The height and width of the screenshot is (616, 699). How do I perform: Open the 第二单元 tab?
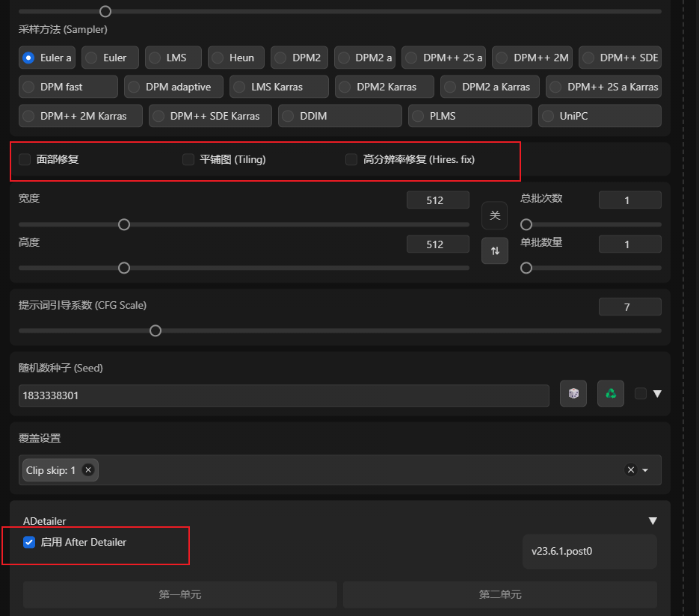click(500, 594)
